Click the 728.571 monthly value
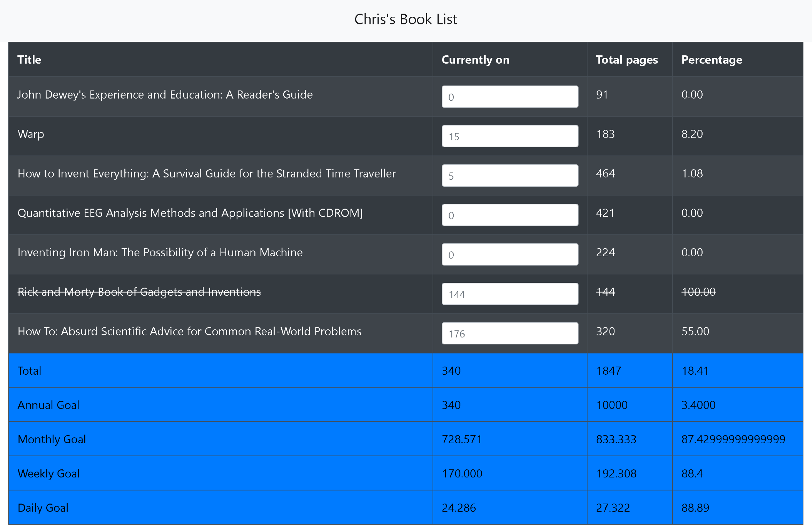812x530 pixels. [x=462, y=439]
